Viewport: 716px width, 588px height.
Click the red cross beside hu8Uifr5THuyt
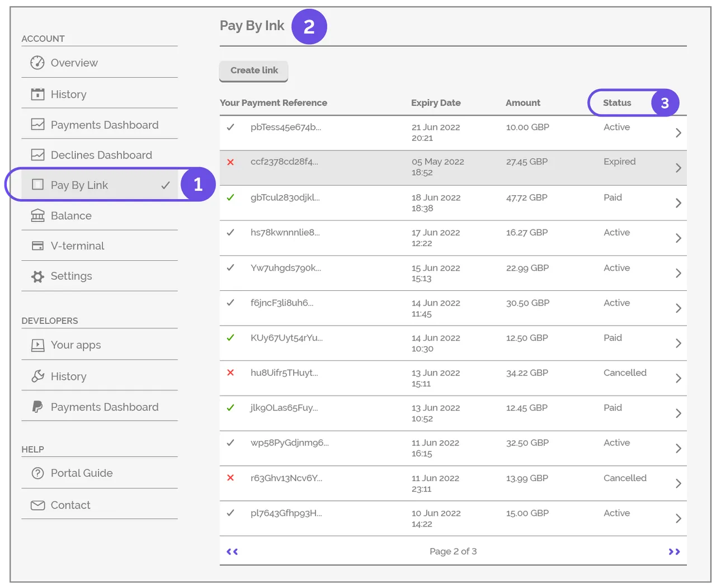tap(230, 373)
